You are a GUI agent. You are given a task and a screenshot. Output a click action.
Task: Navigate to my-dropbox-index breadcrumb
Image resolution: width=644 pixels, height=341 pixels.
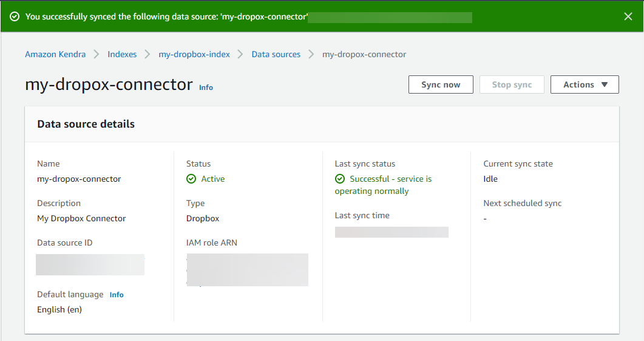(x=194, y=54)
